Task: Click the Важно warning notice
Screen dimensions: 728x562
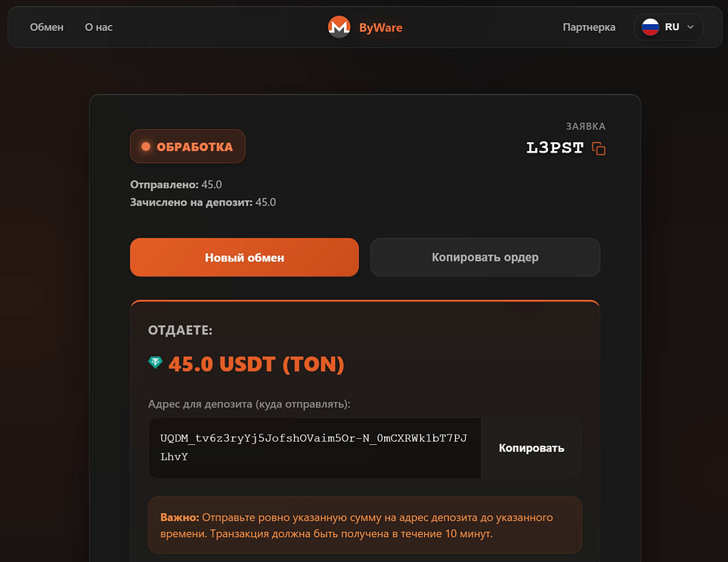Action: pos(365,525)
